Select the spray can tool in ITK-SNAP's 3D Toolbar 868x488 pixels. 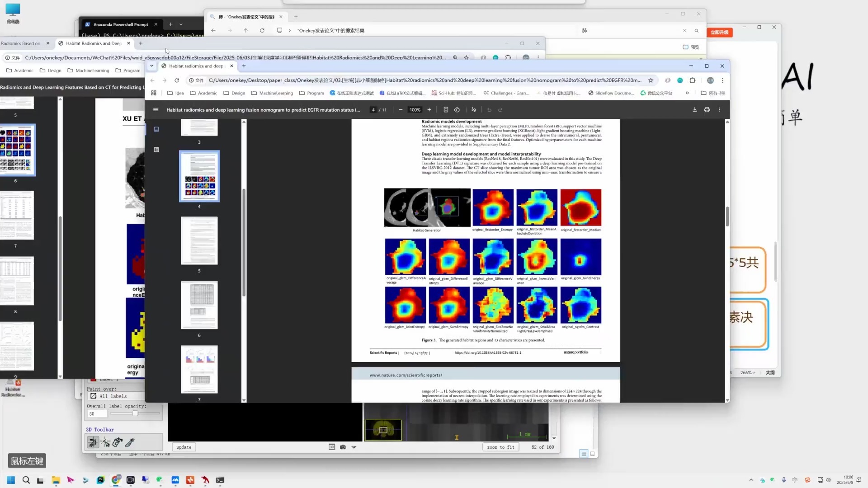pos(118,442)
